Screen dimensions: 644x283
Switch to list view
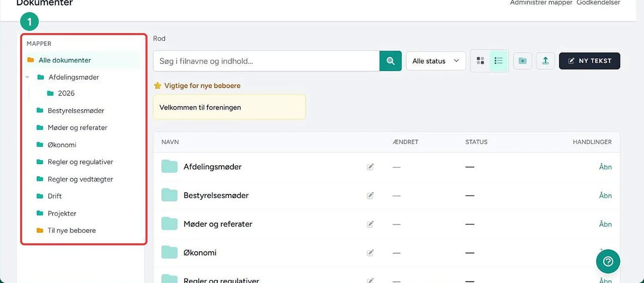coord(499,61)
